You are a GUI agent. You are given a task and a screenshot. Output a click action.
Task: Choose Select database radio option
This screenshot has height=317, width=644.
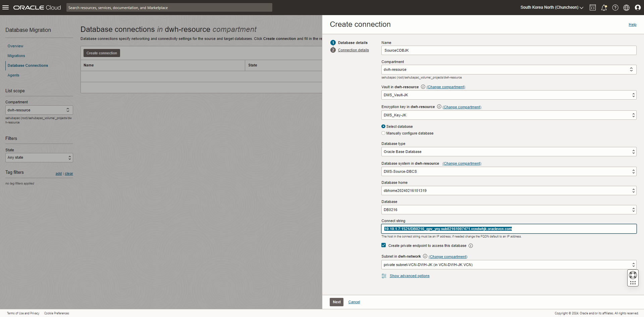point(383,126)
